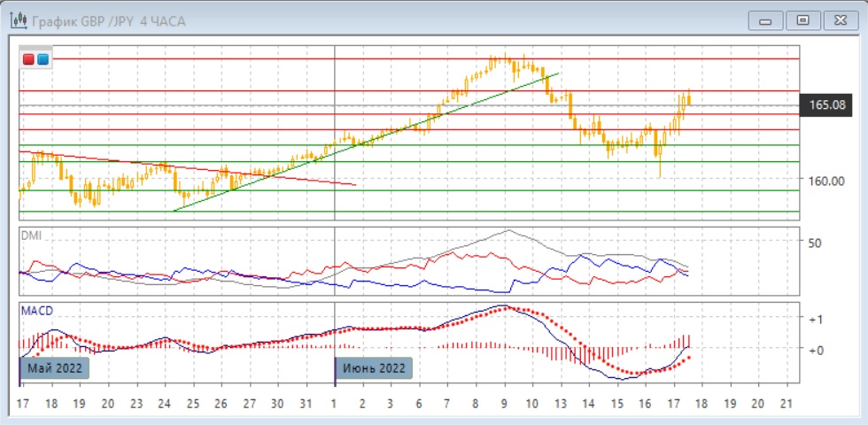Click the 50 level on DMI scale
Screen dimensions: 868x425
pos(816,242)
